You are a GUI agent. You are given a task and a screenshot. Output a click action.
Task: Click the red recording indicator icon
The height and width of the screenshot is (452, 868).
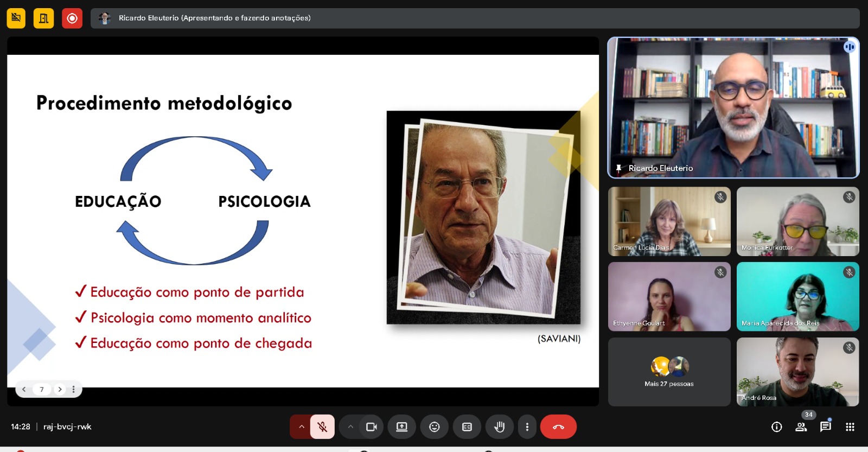72,18
